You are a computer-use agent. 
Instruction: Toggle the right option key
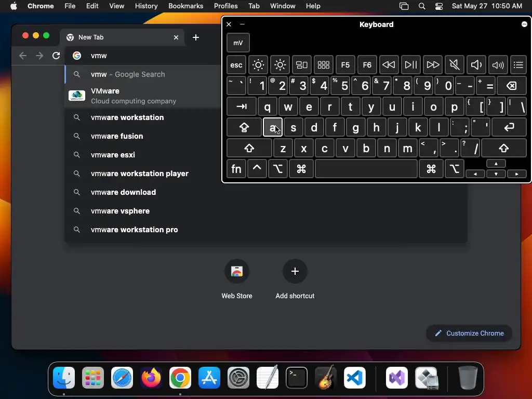454,169
